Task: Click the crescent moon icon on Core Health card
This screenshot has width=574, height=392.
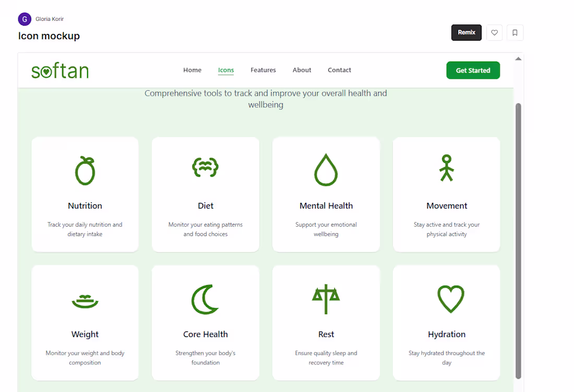Action: click(x=205, y=300)
